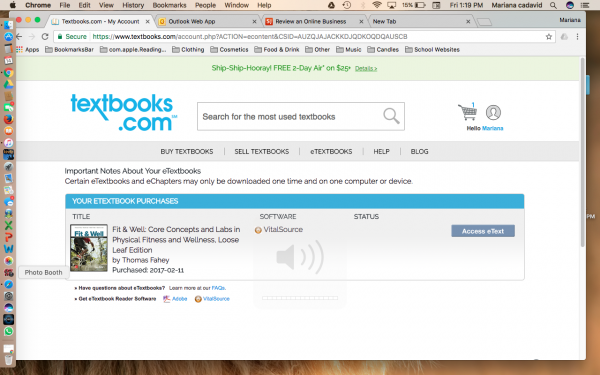Open the Trash in the Dock
Viewport: 600px width, 375px height.
[x=8, y=359]
